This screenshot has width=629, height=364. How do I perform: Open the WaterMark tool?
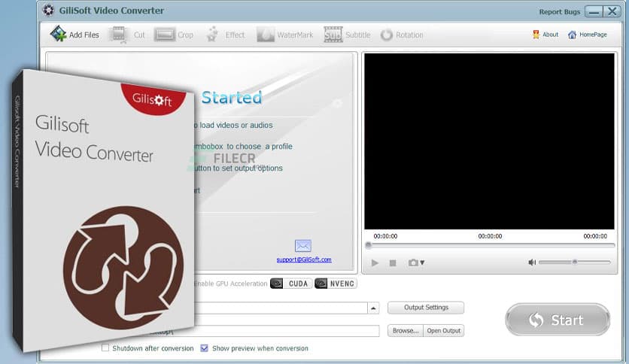click(x=285, y=35)
